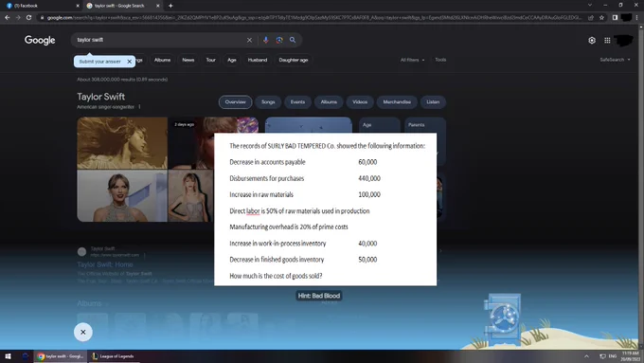This screenshot has height=363, width=644.
Task: Open Google Lens image search icon
Action: [x=279, y=40]
